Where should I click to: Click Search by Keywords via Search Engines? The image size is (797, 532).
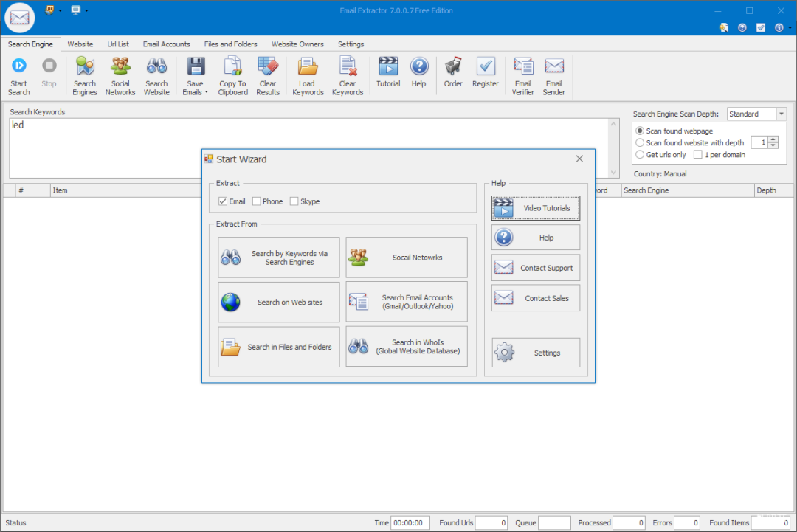pyautogui.click(x=278, y=258)
